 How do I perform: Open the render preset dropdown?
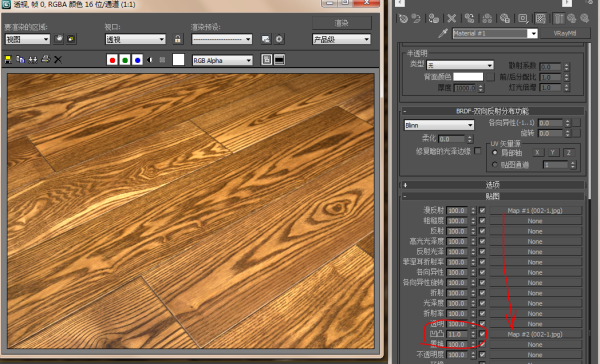[222, 39]
